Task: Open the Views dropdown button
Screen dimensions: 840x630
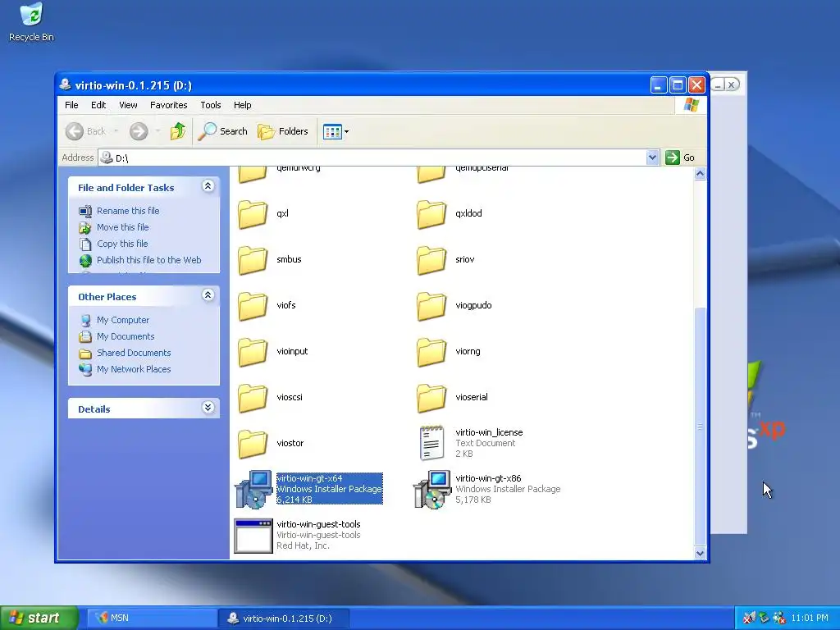Action: click(x=336, y=131)
